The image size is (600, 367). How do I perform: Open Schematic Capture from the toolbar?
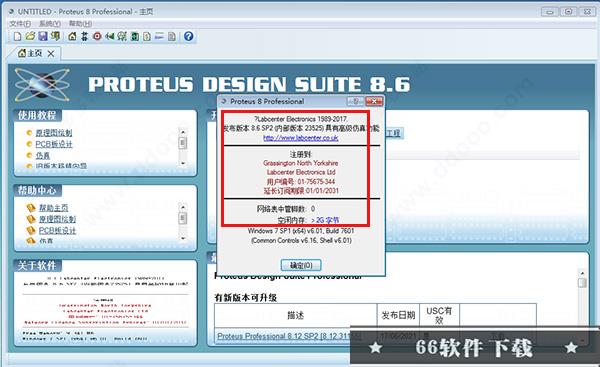coord(85,36)
